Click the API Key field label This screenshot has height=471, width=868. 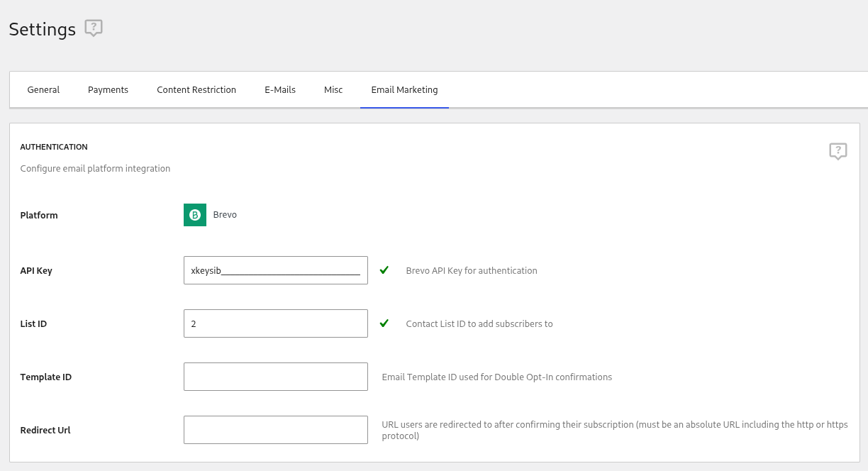point(35,270)
